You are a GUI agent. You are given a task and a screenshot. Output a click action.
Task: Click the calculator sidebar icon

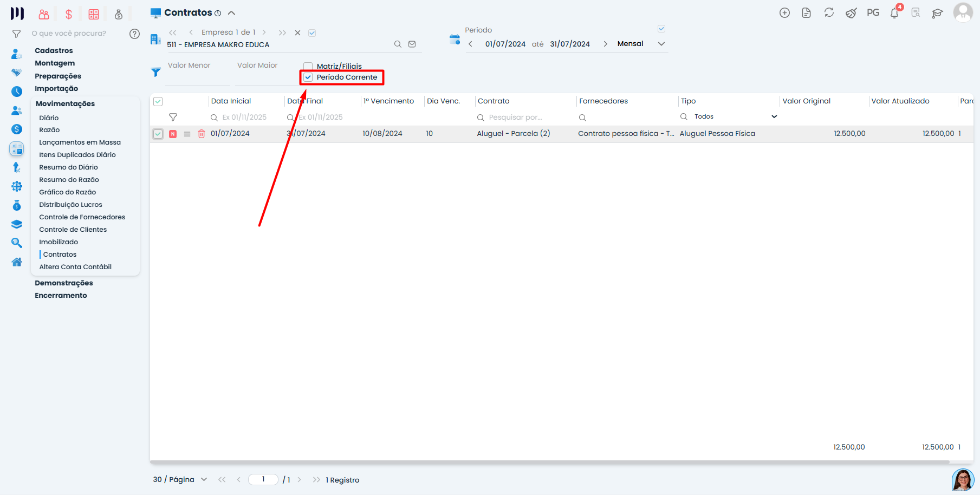coord(17,148)
